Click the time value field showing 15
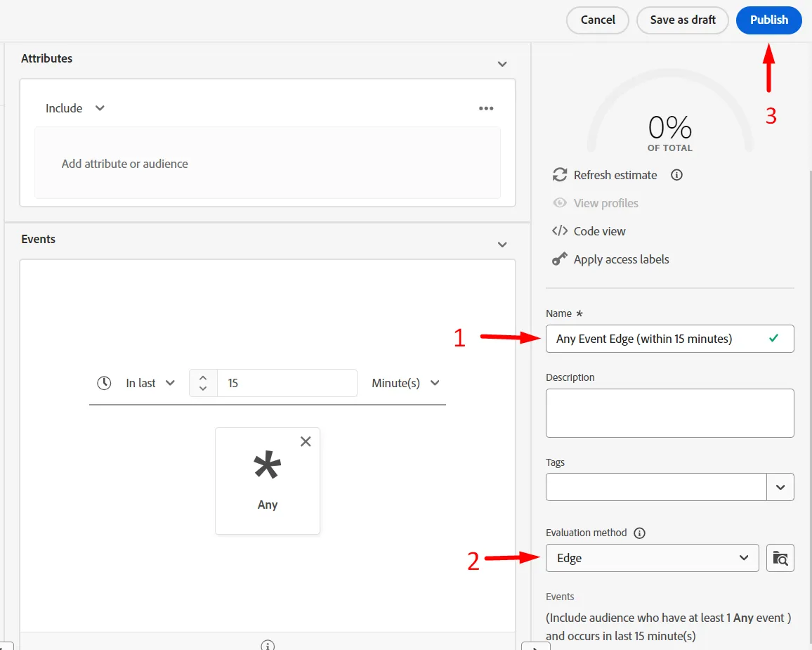The image size is (812, 650). [287, 383]
